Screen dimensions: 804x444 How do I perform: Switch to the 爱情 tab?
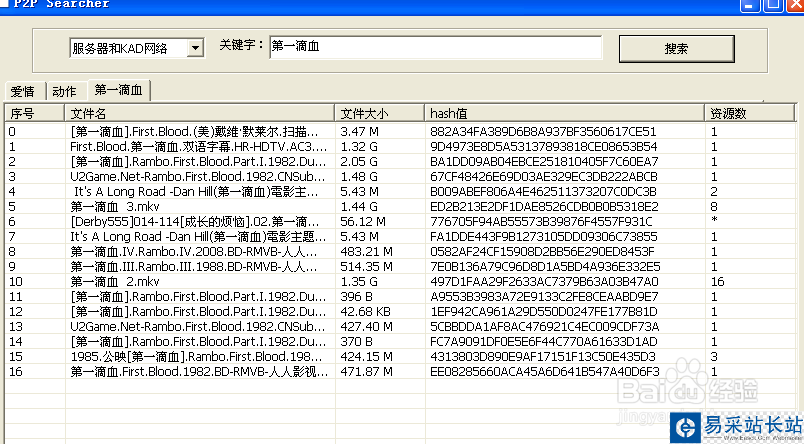point(24,92)
